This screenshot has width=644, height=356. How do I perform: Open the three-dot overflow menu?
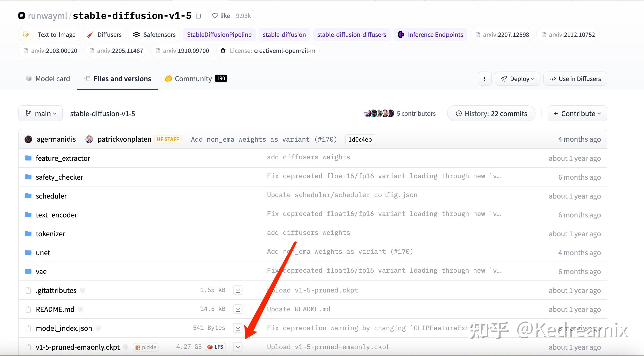485,79
